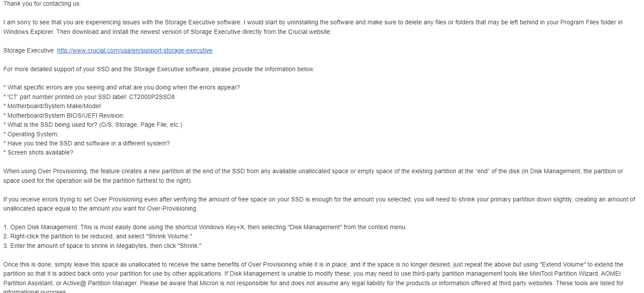
Task: Click the 'Motherboard/System BIOS/UEFI Revision:' line
Action: coord(64,115)
